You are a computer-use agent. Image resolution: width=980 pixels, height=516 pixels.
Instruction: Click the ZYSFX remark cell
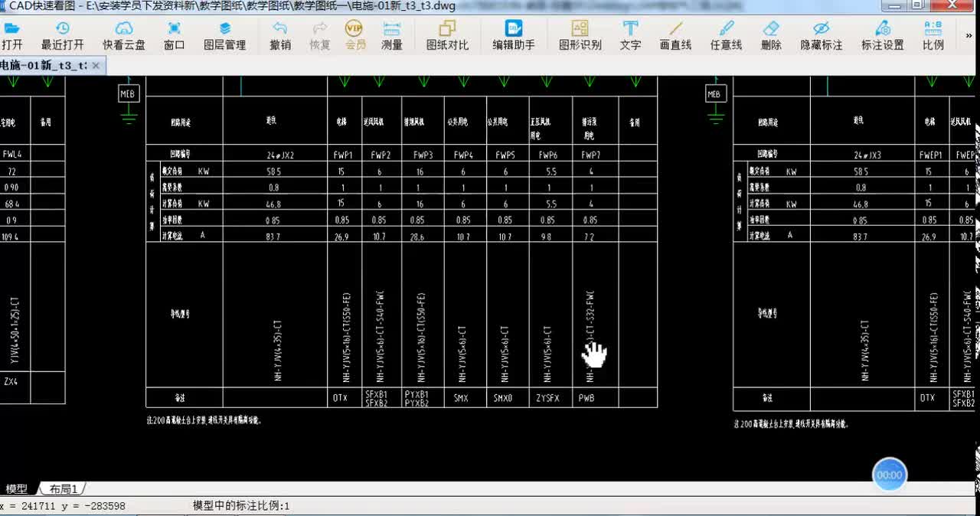(x=547, y=398)
